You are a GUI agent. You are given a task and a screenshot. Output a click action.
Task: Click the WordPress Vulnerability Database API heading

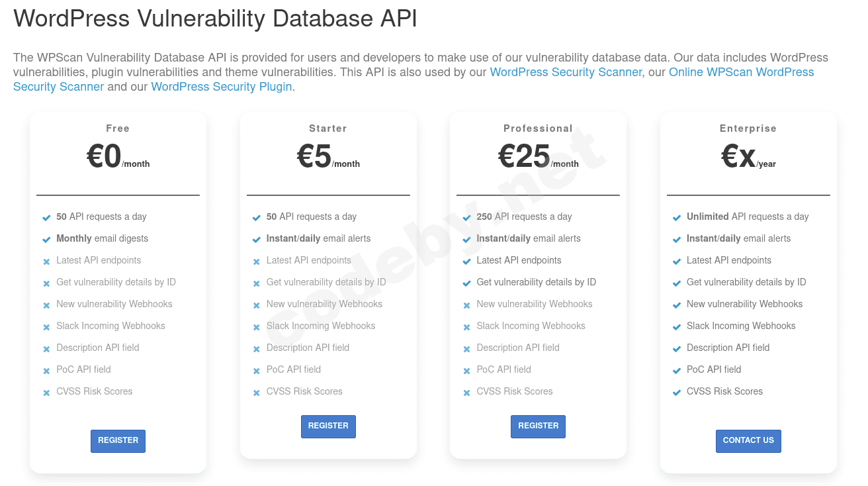tap(215, 19)
